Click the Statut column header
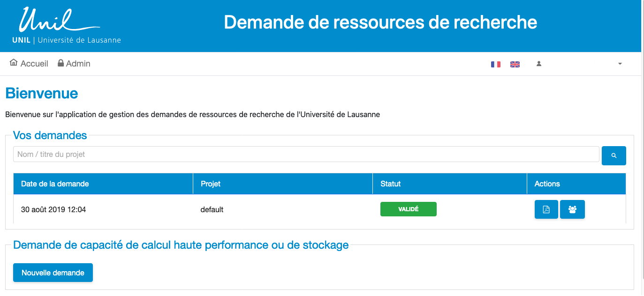The image size is (644, 296). [391, 184]
